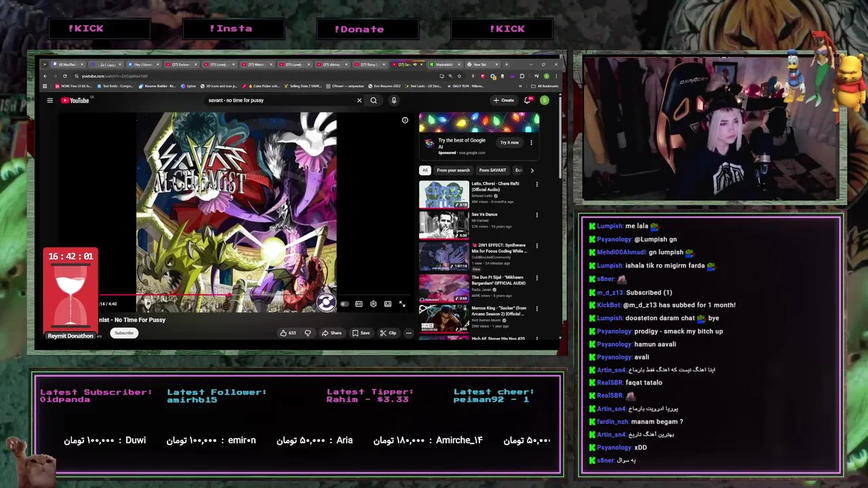The width and height of the screenshot is (868, 488).
Task: Click the 16:42:01 donathon countdown timer
Action: pos(71,256)
